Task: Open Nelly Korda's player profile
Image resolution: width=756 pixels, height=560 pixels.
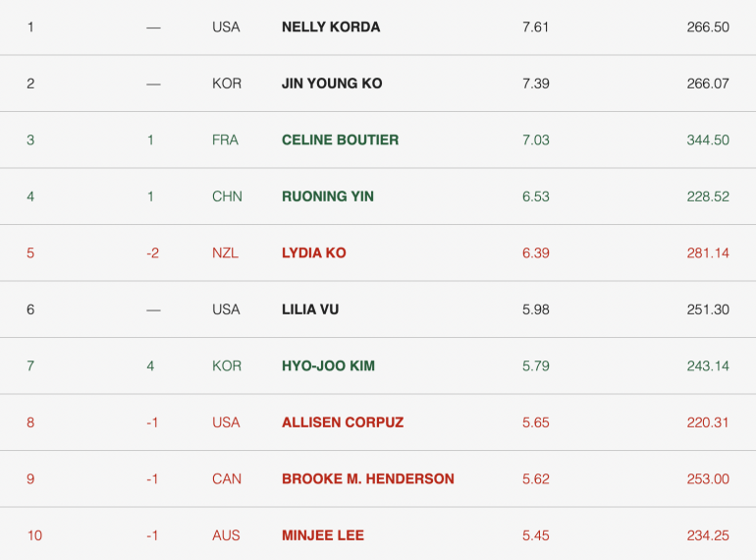Action: tap(331, 27)
